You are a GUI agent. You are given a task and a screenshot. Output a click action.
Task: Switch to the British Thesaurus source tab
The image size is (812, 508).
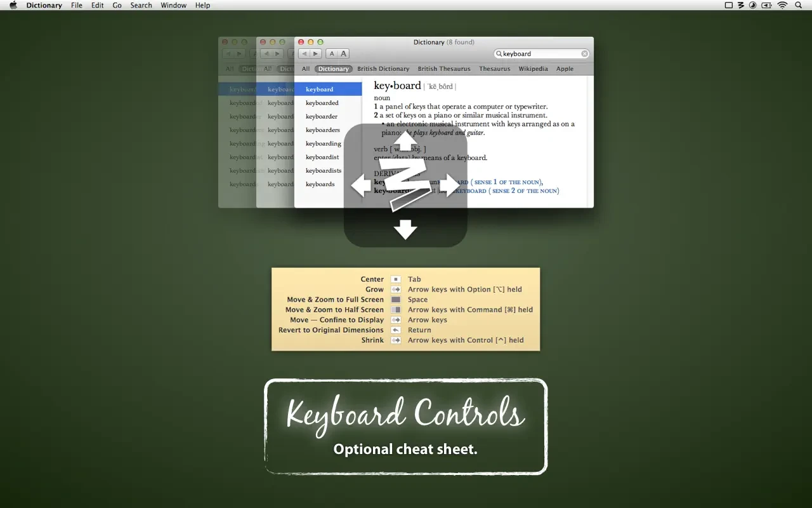click(x=444, y=69)
